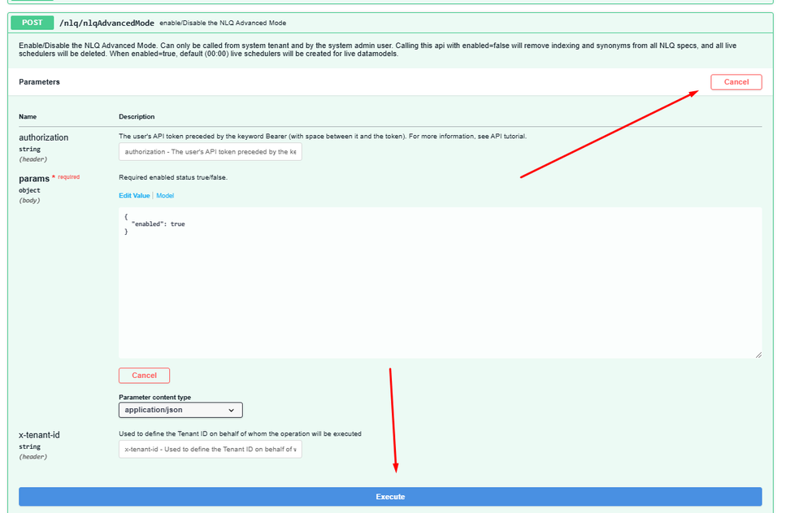Click the Description column header
Image resolution: width=812 pixels, height=513 pixels.
137,117
